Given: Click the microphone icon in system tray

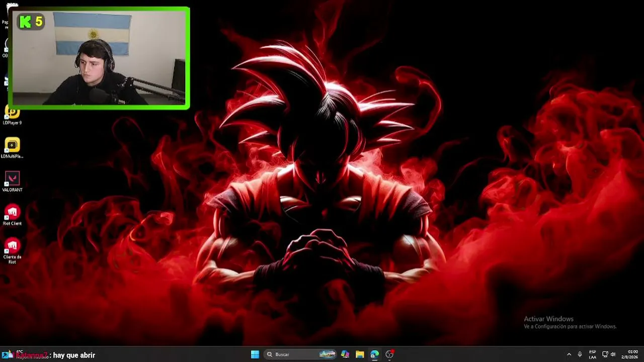Looking at the screenshot, I should pyautogui.click(x=580, y=354).
